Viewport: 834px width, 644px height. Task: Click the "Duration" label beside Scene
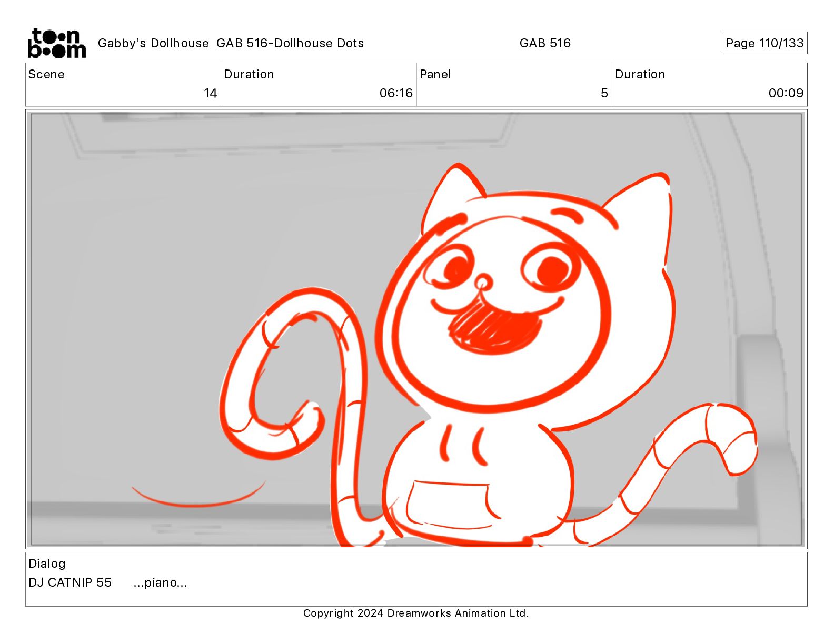249,74
